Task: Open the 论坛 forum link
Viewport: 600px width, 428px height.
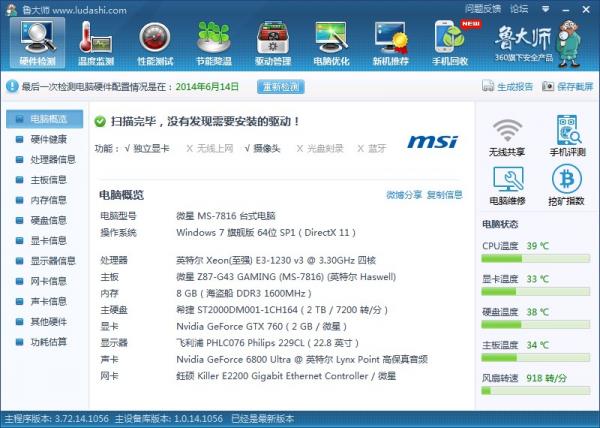Action: (x=519, y=9)
